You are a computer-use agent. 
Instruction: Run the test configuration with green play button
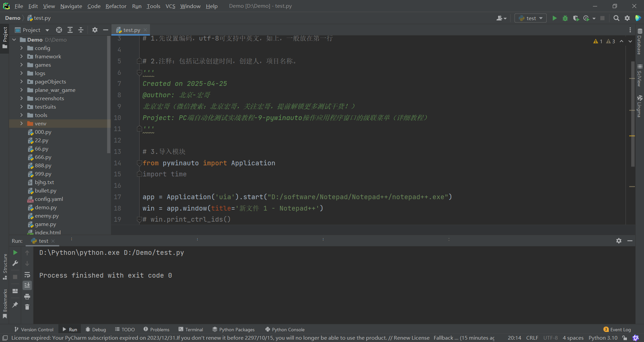[x=554, y=18]
